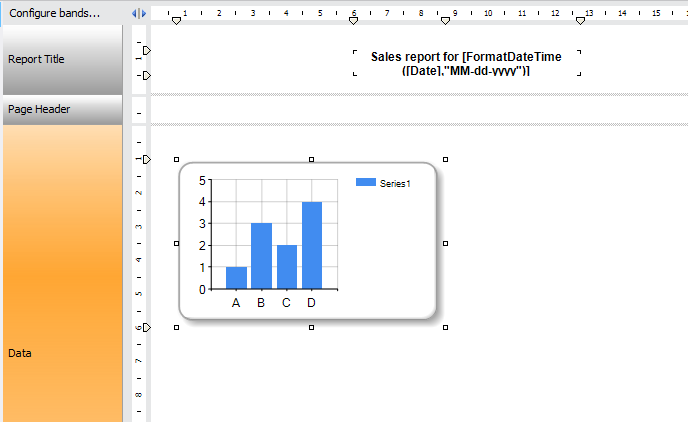Click the blue left arrow beside Configure bands
Image resolution: width=688 pixels, height=422 pixels.
pos(134,14)
